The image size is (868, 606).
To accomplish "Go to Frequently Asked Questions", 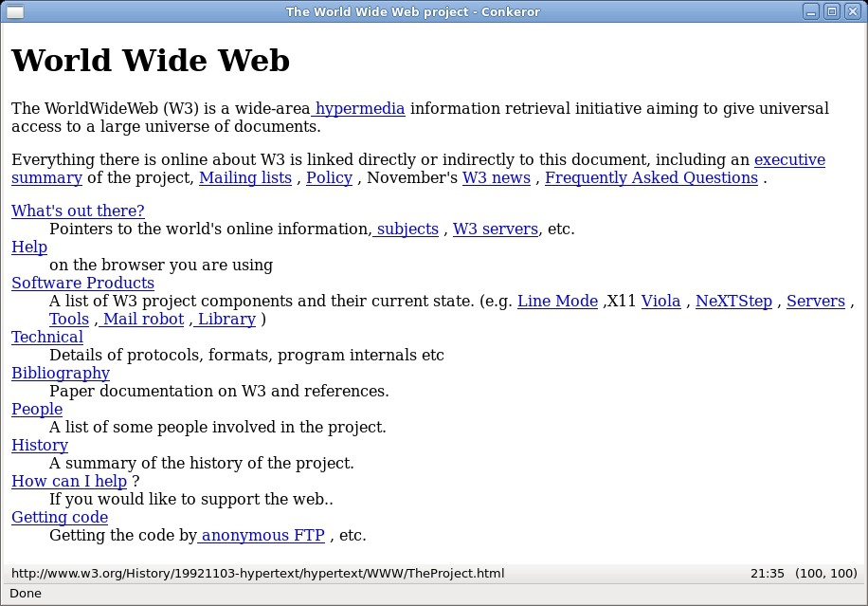I will tap(651, 178).
